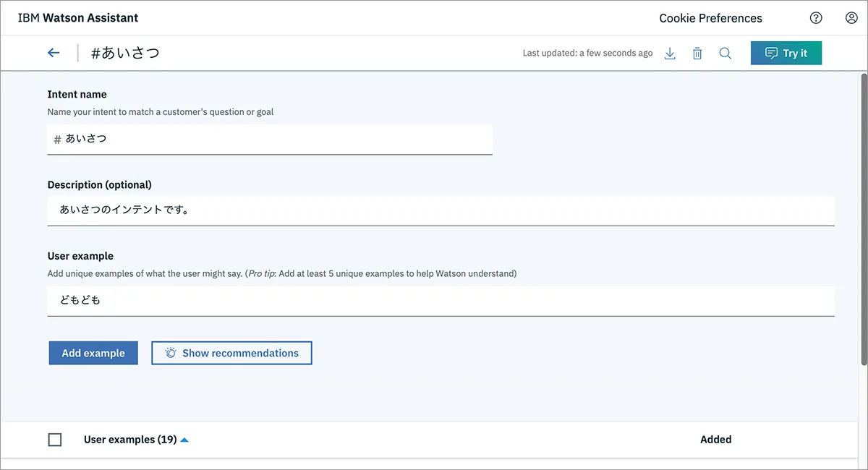Click the Try it button
The width and height of the screenshot is (868, 470).
[786, 54]
